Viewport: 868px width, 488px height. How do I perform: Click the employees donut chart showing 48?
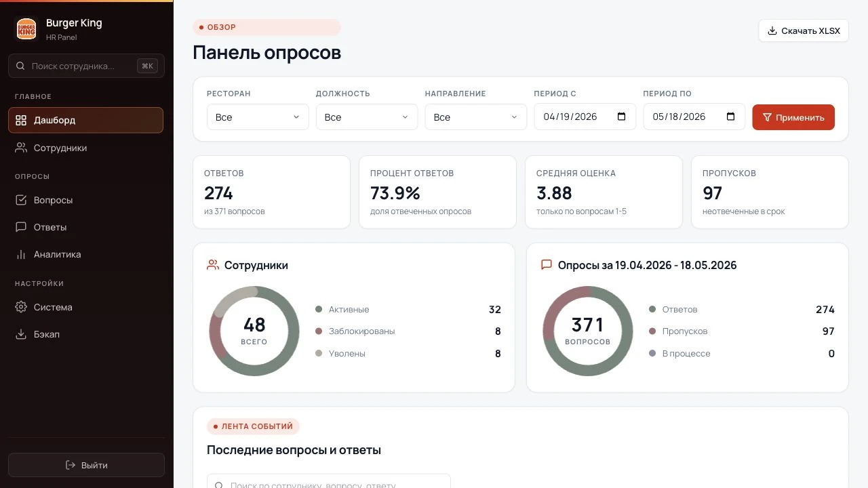(x=254, y=331)
